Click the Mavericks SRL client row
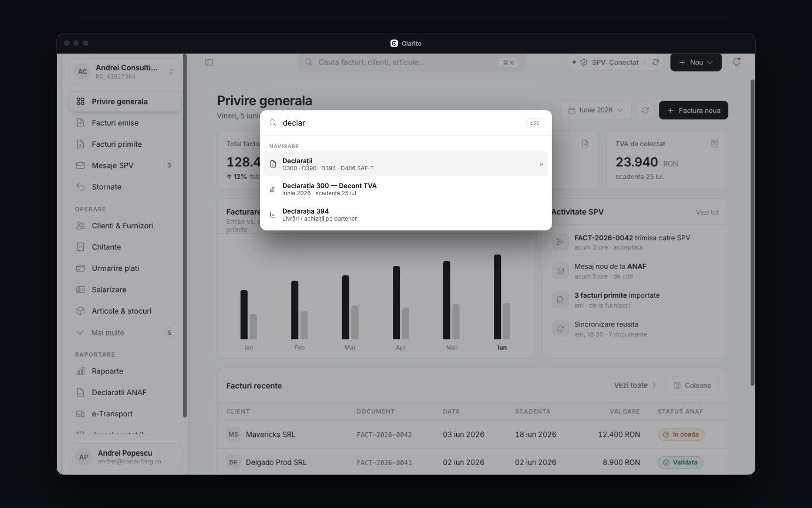 pyautogui.click(x=472, y=435)
